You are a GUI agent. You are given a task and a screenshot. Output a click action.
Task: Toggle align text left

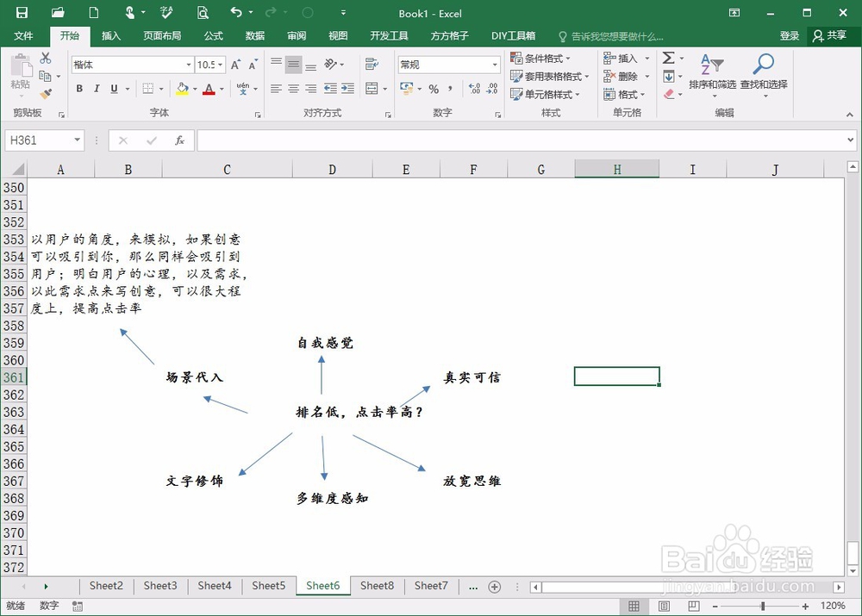point(277,89)
